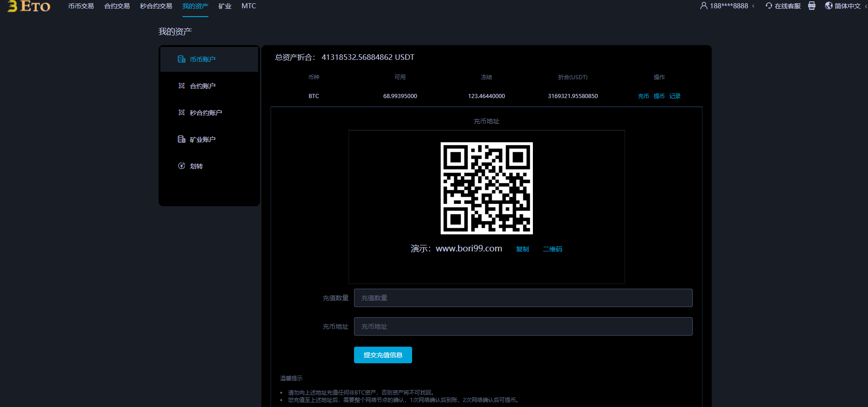Click the 币种 column header

pyautogui.click(x=314, y=77)
